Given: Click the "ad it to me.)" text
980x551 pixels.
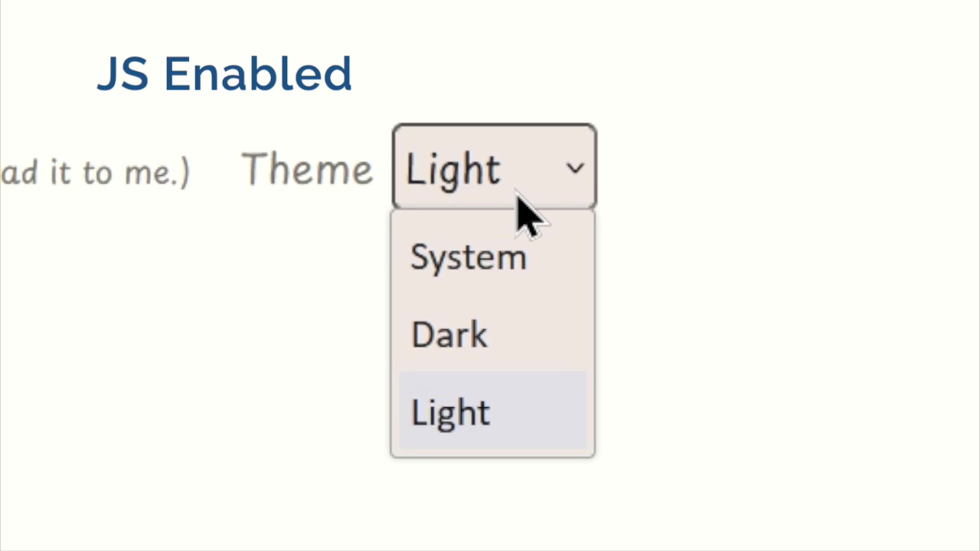Looking at the screenshot, I should (x=95, y=172).
